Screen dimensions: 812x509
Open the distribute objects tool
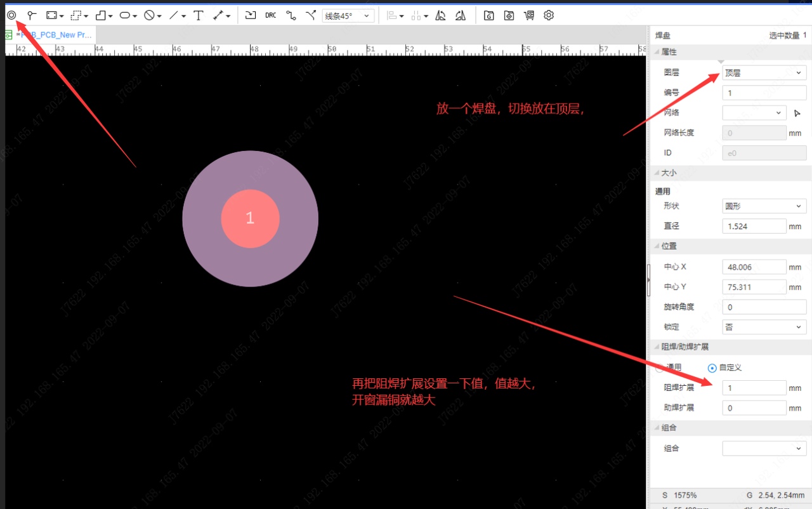coord(416,15)
